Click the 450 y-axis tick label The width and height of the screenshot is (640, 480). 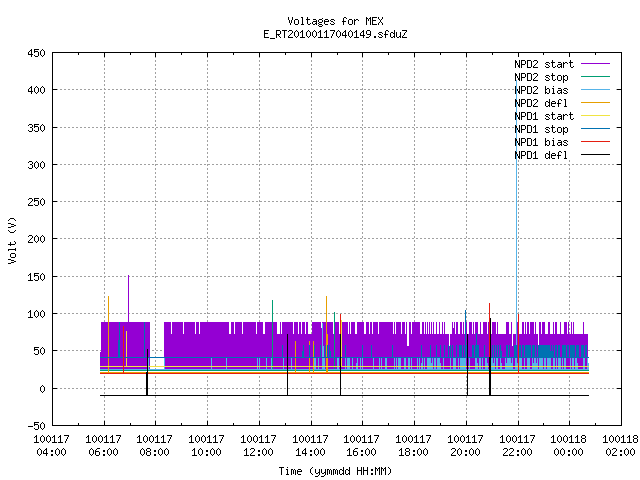tap(36, 53)
